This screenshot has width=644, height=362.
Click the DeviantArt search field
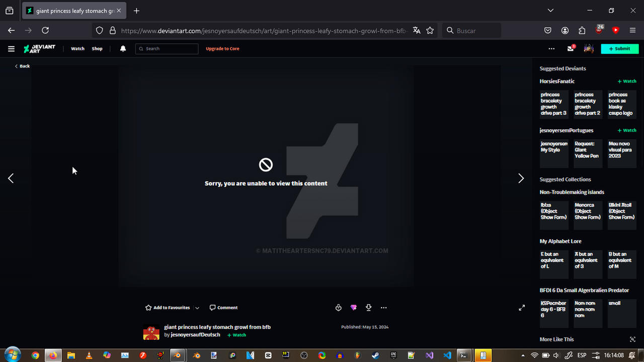click(167, 49)
